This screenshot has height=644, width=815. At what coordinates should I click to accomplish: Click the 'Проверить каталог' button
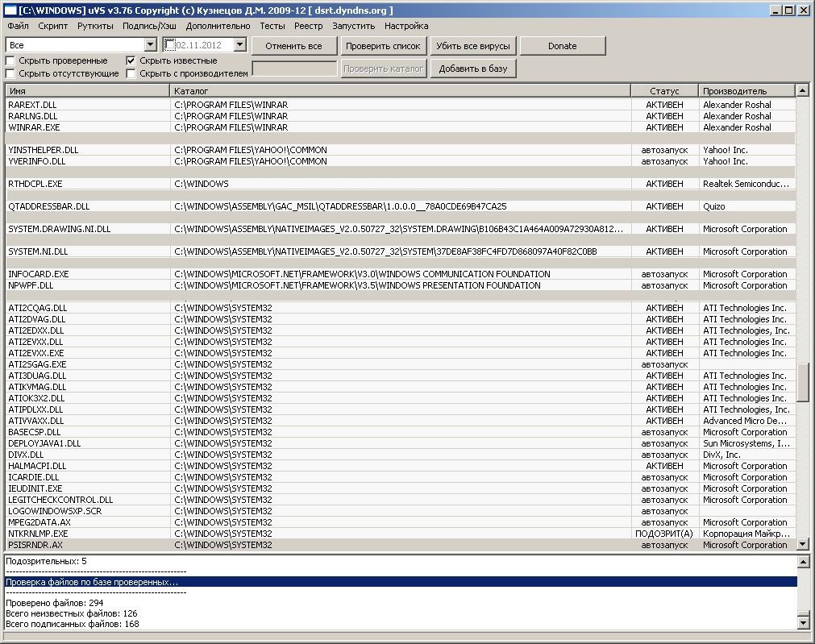pyautogui.click(x=383, y=69)
